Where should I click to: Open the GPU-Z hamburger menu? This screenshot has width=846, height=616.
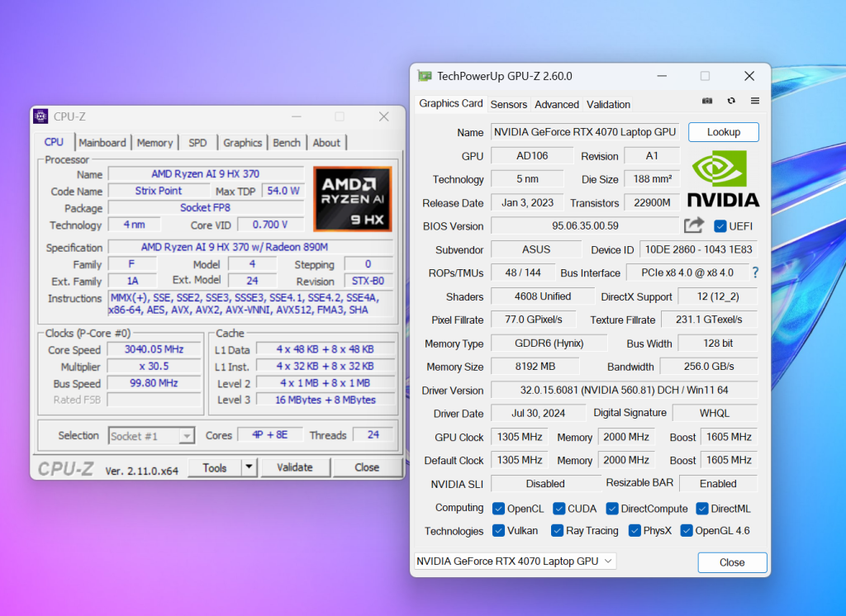(x=755, y=101)
